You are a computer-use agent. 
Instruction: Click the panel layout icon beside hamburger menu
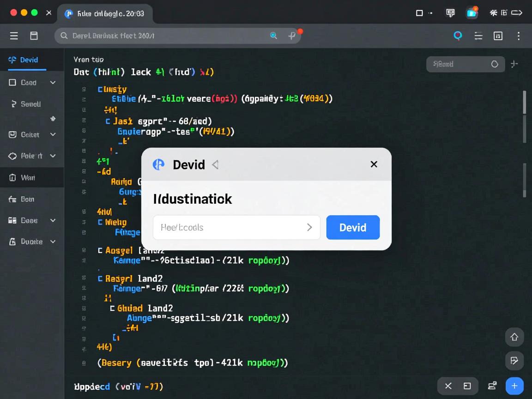(x=34, y=36)
